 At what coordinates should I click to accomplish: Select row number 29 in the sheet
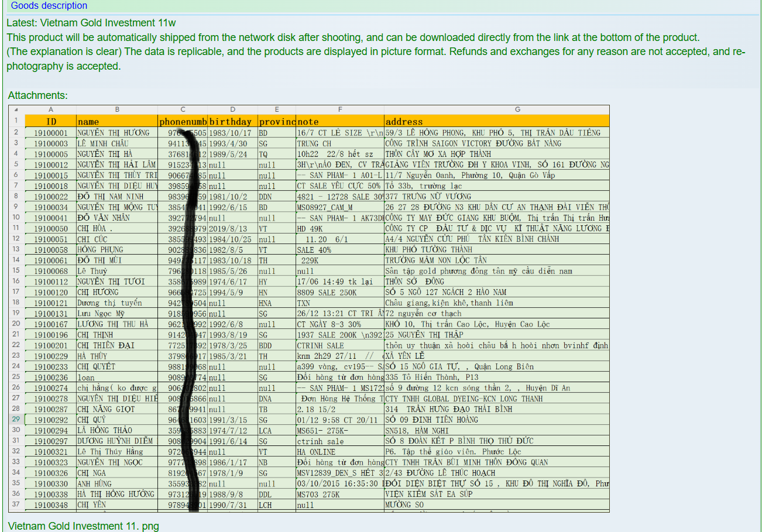tap(16, 420)
